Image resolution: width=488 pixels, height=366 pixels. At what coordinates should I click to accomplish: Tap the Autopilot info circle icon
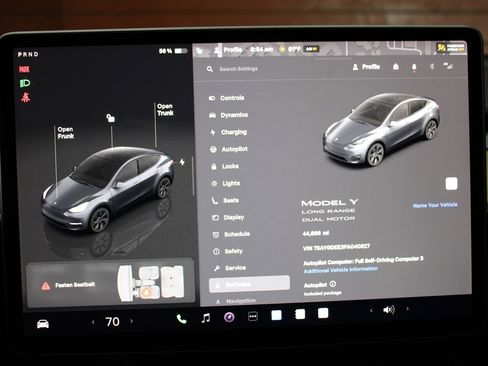(x=333, y=284)
